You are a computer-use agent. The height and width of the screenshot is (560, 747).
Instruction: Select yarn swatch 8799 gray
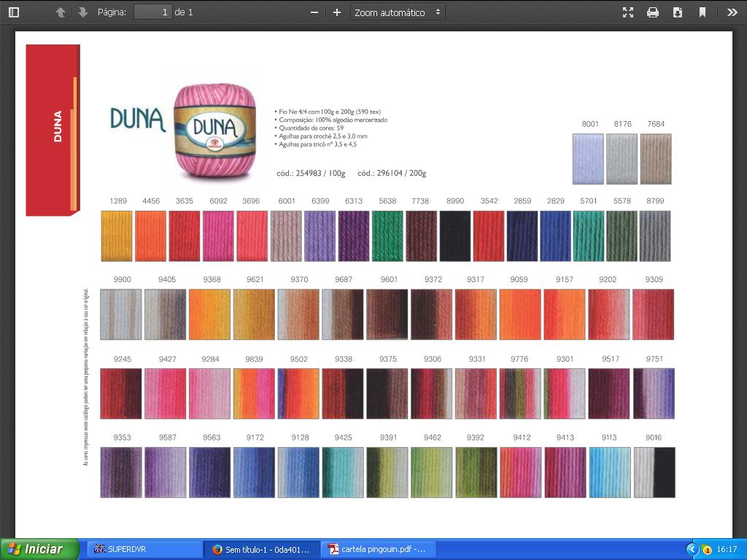pos(655,236)
